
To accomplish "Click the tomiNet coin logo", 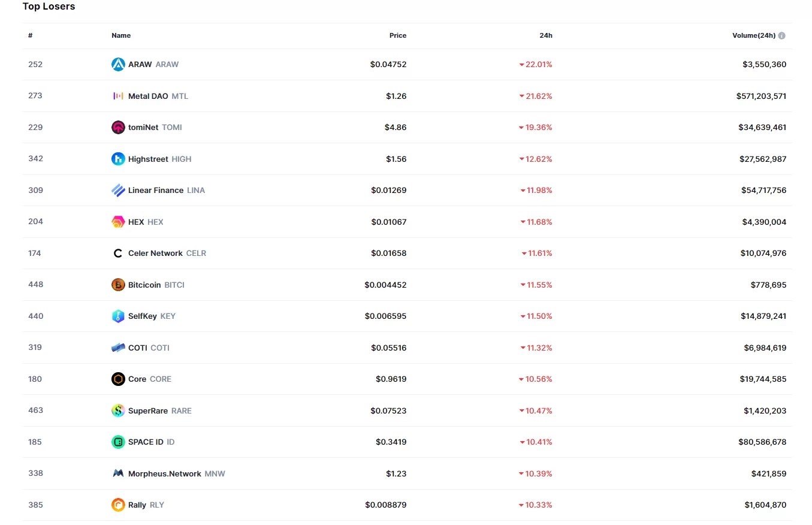I will pyautogui.click(x=118, y=127).
